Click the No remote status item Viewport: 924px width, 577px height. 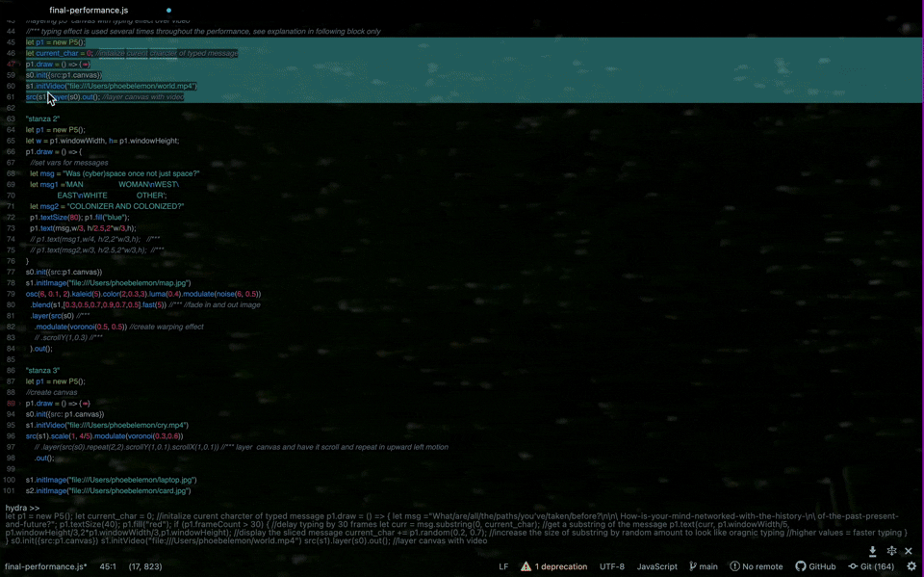point(756,566)
